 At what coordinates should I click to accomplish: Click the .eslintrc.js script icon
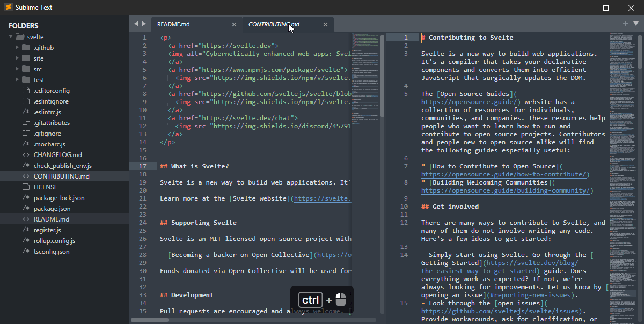click(26, 112)
